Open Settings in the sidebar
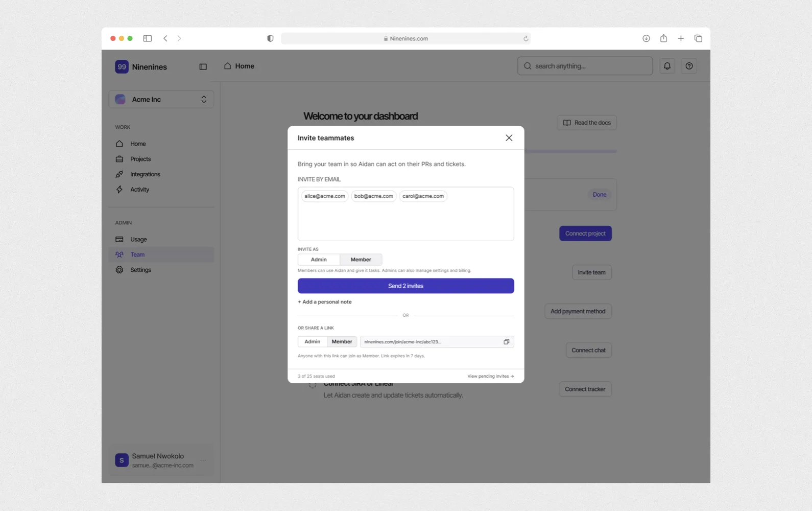This screenshot has height=511, width=812. 161,270
